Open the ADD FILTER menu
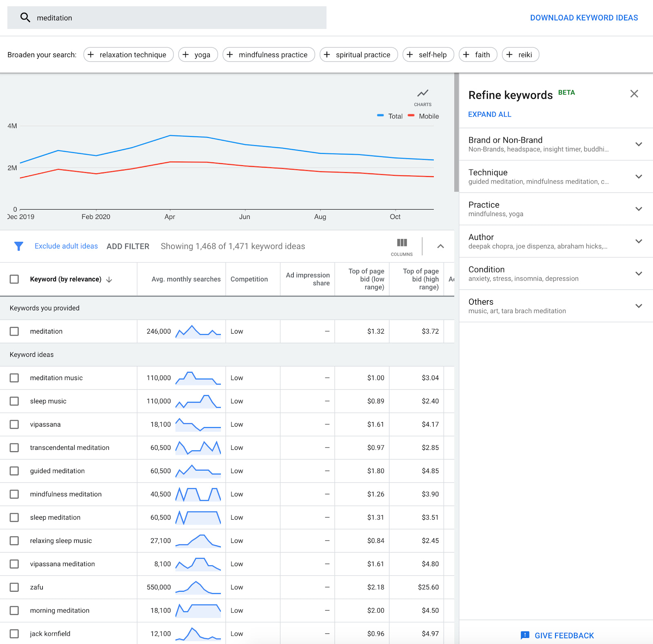This screenshot has height=644, width=653. pos(128,246)
